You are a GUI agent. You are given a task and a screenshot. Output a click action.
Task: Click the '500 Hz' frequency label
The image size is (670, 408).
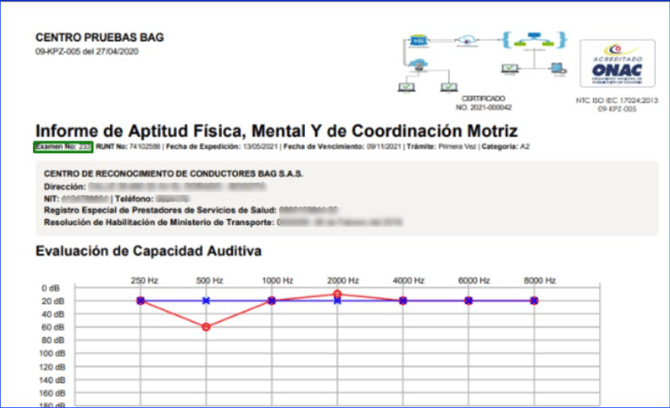pyautogui.click(x=210, y=281)
